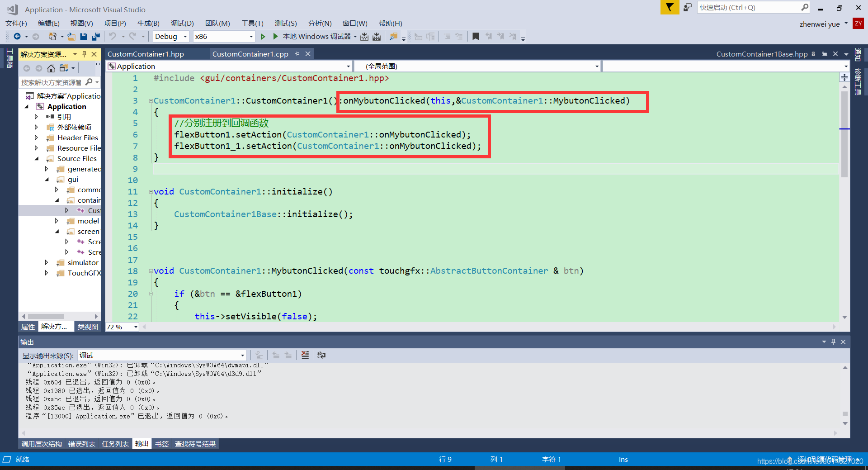Toggle word wrap in the Output panel
This screenshot has height=470, width=868.
321,355
